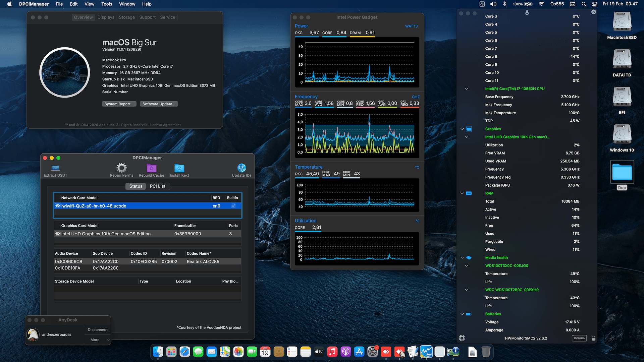644x362 pixels.
Task: Open the License Agreement link
Action: coord(165,125)
